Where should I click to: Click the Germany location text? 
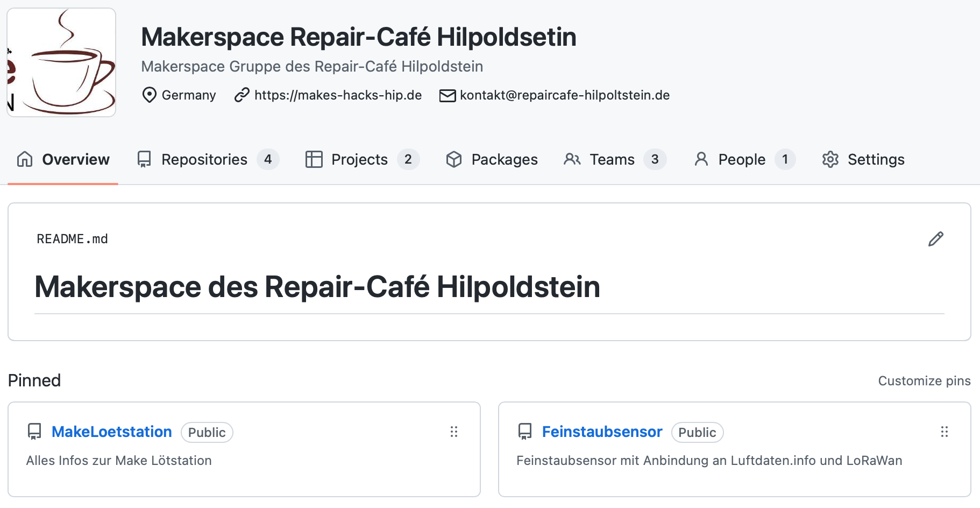click(x=189, y=95)
